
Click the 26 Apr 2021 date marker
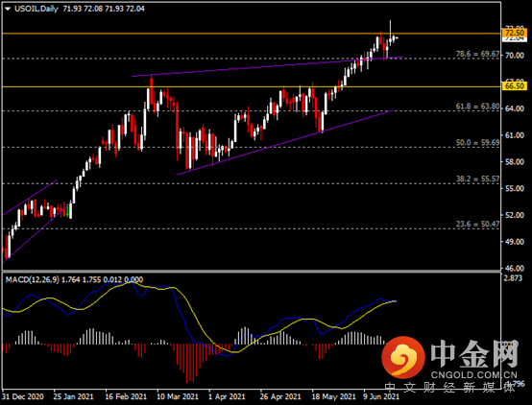click(280, 396)
